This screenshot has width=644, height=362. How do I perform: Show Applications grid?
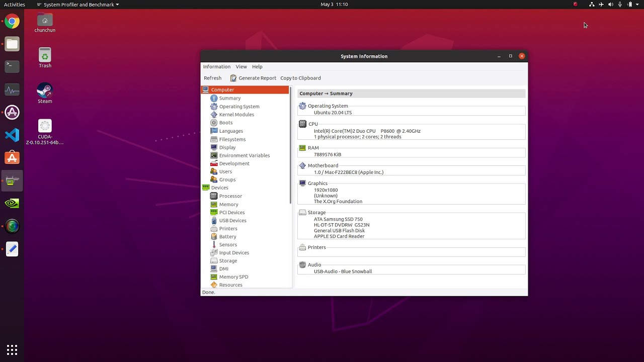(12, 349)
